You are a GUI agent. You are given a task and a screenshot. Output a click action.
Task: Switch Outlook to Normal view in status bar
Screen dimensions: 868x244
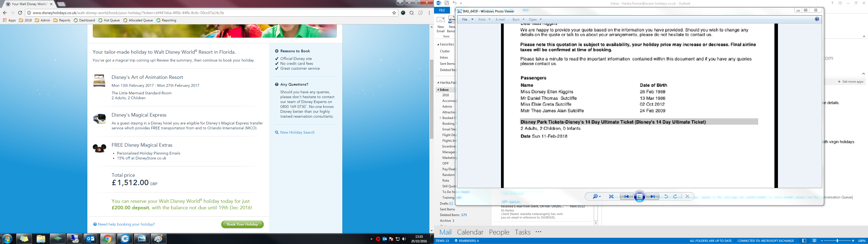[x=804, y=241]
